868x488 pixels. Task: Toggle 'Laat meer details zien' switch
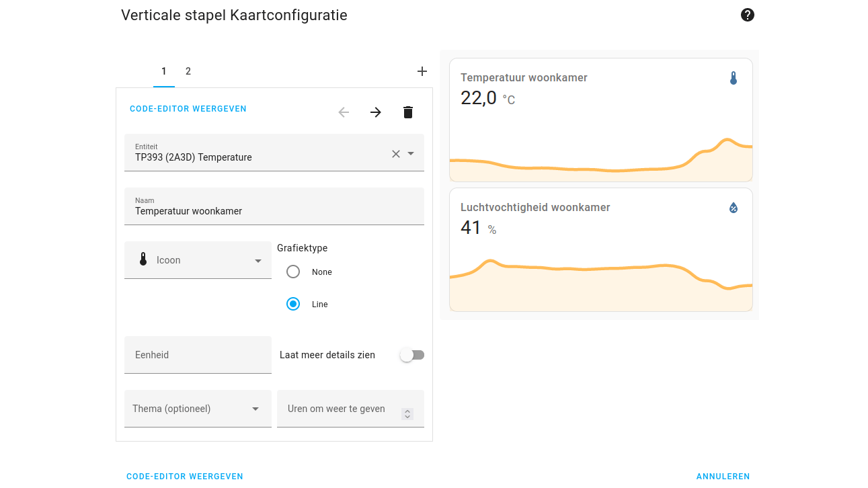coord(411,355)
